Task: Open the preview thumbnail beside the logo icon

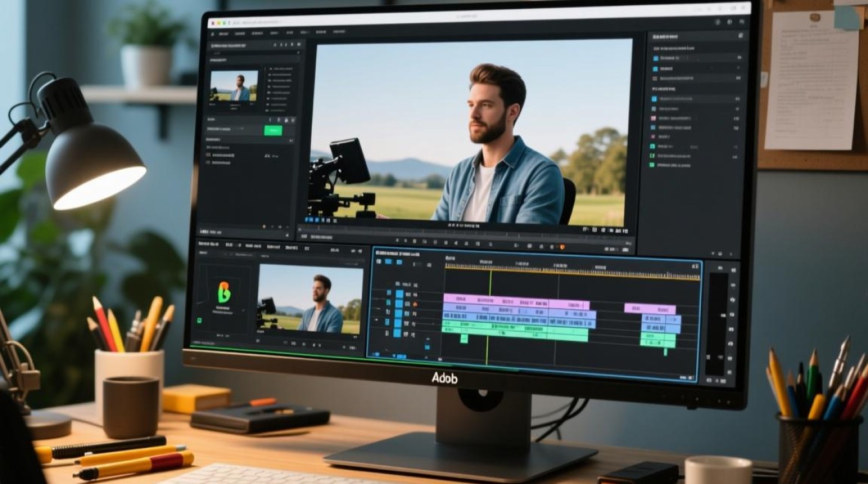Action: click(x=310, y=299)
